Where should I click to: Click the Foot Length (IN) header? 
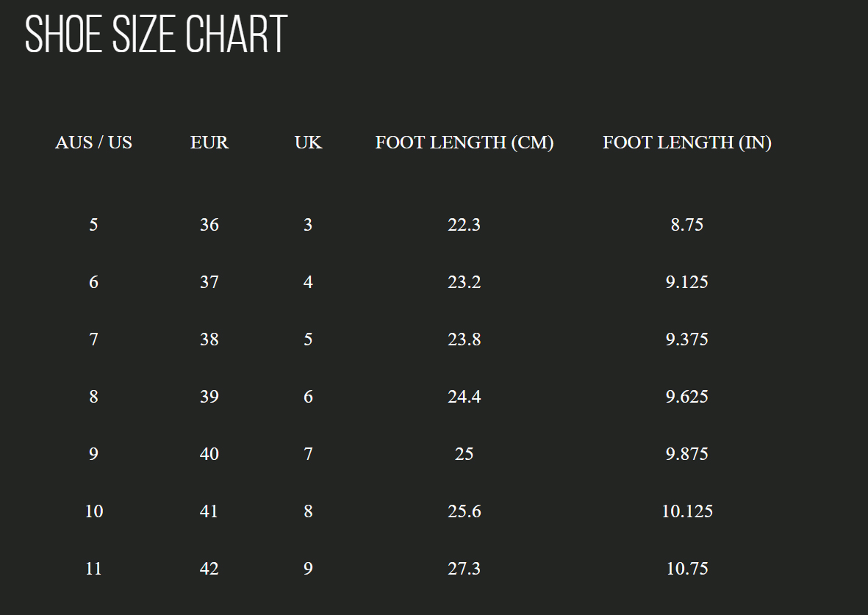pos(686,143)
